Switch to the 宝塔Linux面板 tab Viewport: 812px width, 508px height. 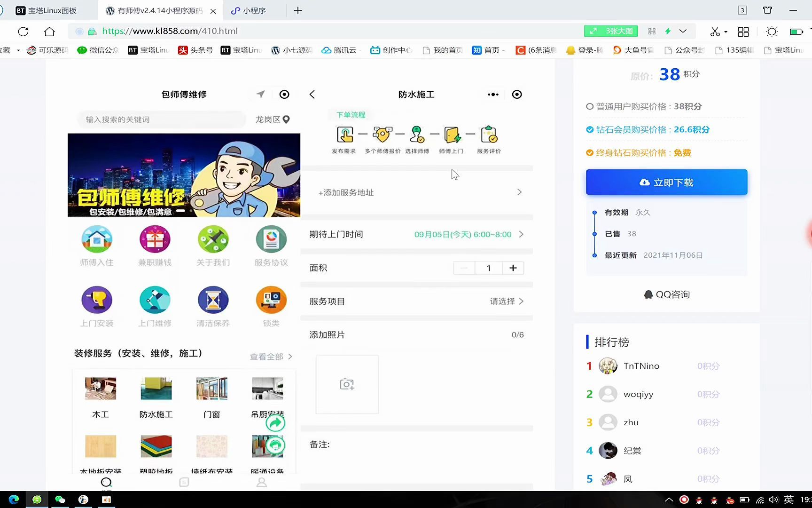47,10
